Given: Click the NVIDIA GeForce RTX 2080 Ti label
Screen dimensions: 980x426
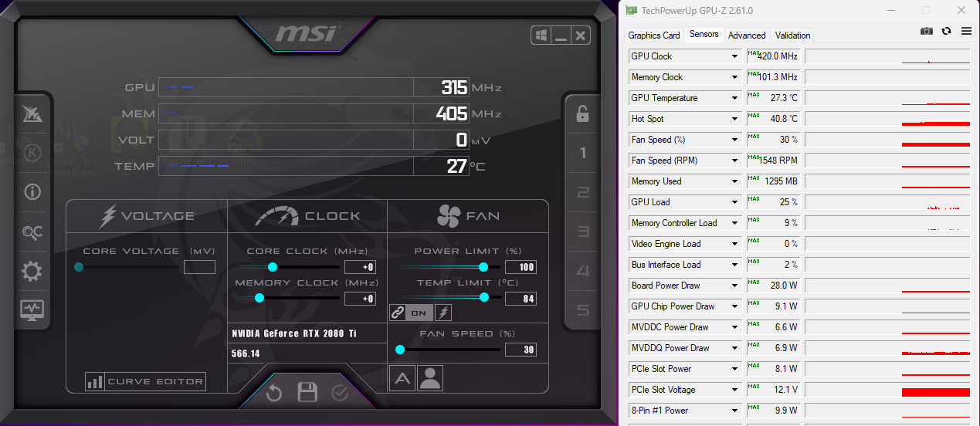Looking at the screenshot, I should 295,334.
